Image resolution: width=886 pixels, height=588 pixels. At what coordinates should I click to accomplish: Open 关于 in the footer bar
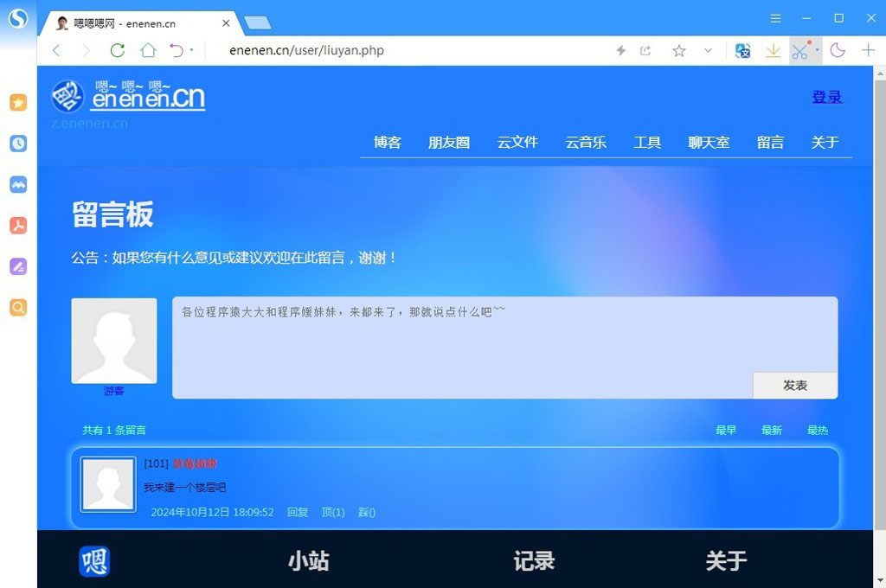click(x=727, y=561)
